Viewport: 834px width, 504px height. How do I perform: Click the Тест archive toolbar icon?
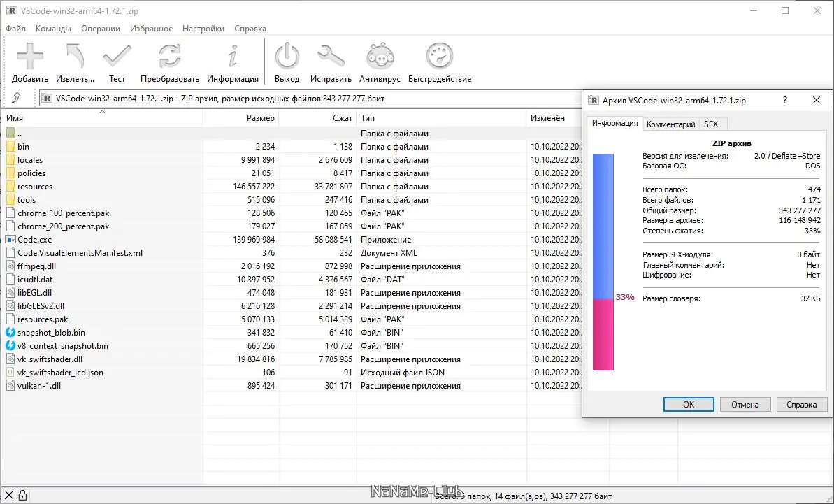[x=117, y=56]
